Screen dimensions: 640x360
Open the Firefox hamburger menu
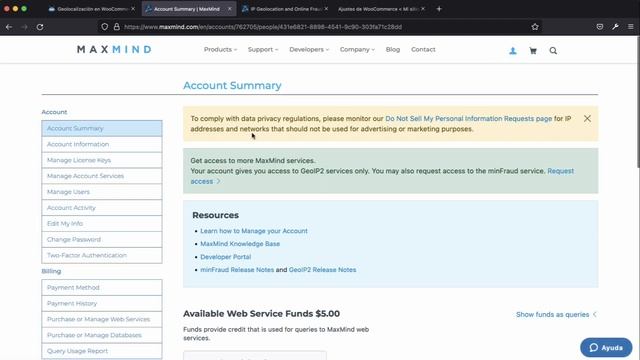[631, 27]
